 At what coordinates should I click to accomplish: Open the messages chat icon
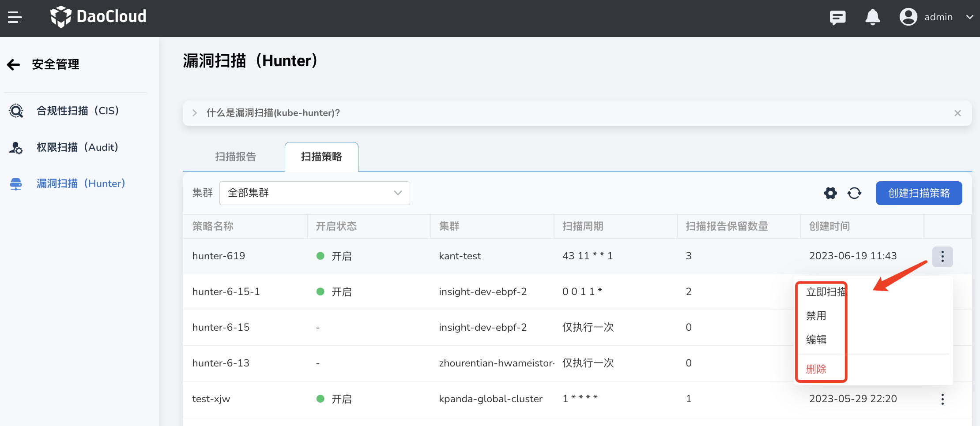click(x=837, y=17)
